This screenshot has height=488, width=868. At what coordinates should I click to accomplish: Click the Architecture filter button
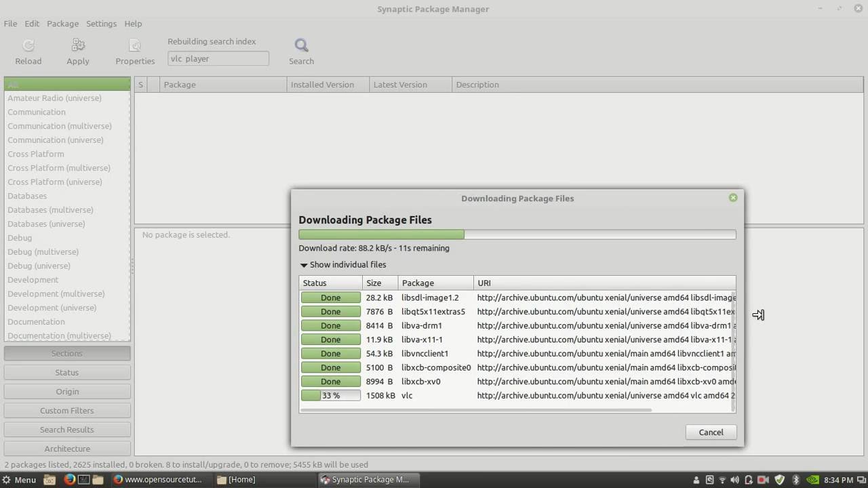coord(67,449)
